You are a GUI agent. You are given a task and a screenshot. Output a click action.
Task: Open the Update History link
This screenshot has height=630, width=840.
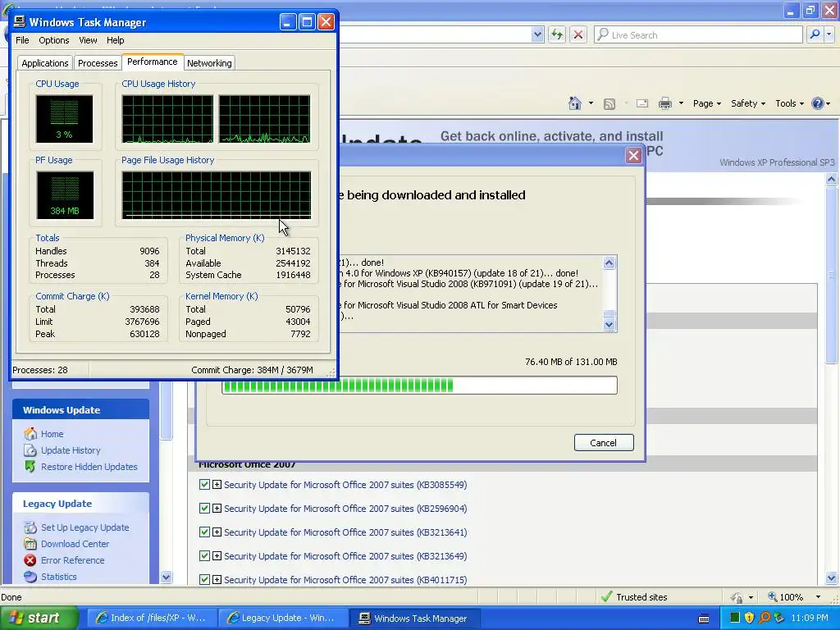71,450
